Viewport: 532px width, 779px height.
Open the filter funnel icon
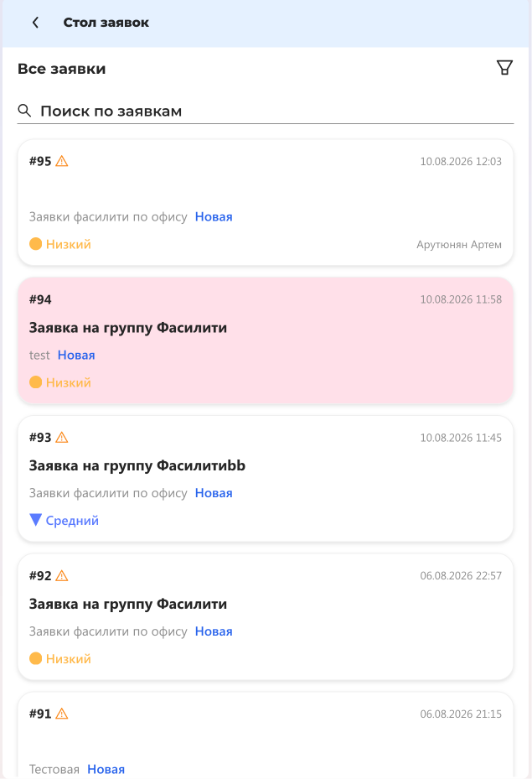[x=504, y=68]
